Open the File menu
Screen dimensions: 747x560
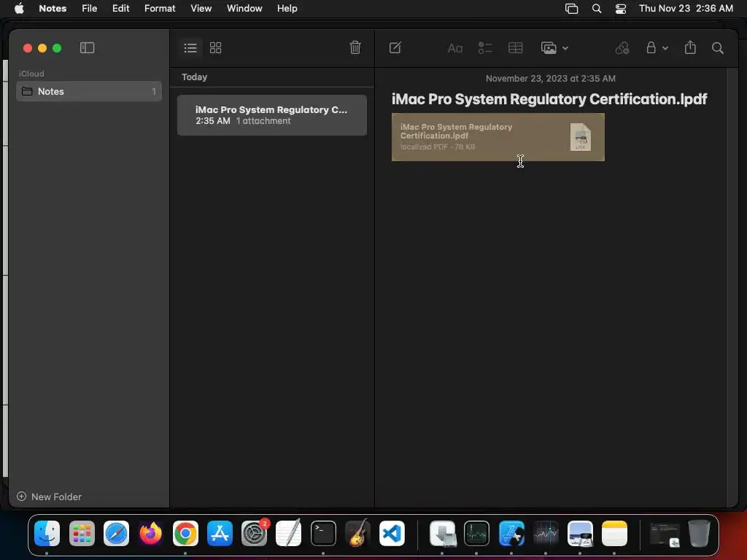pyautogui.click(x=89, y=8)
